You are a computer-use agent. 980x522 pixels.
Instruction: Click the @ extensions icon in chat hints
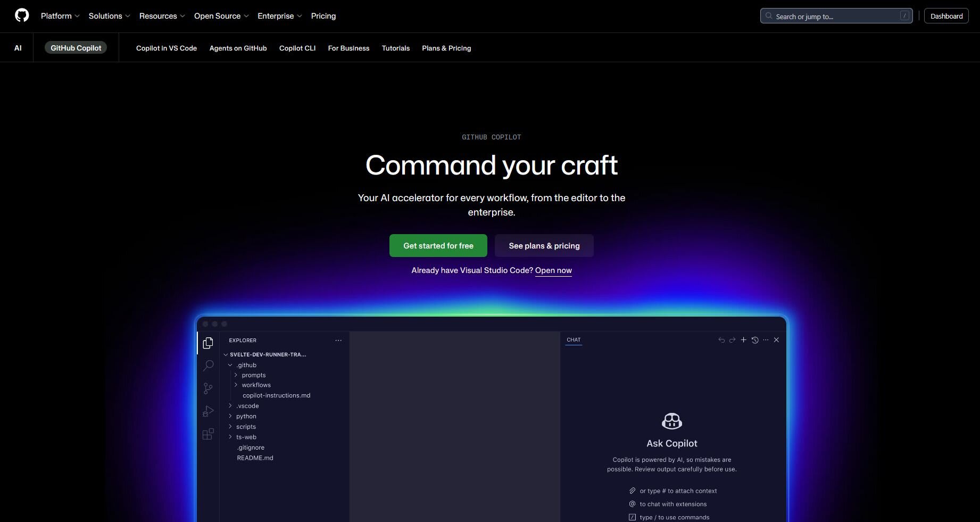tap(632, 504)
